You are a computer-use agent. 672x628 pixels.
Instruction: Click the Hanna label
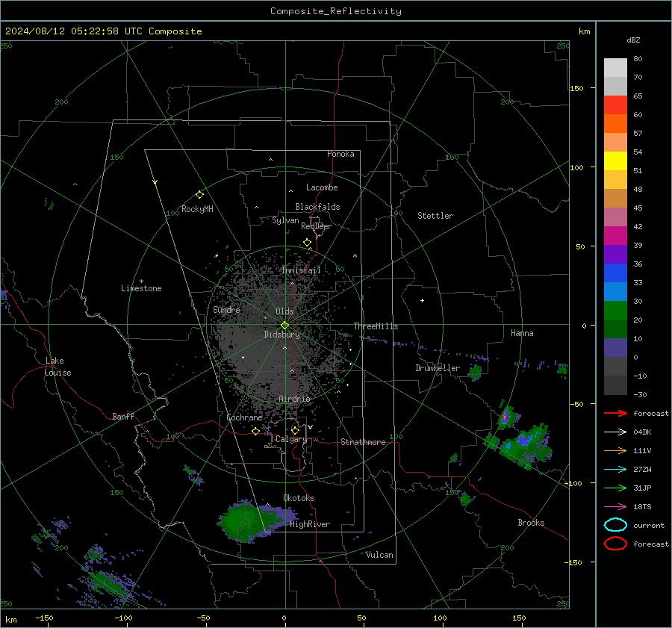pos(522,333)
